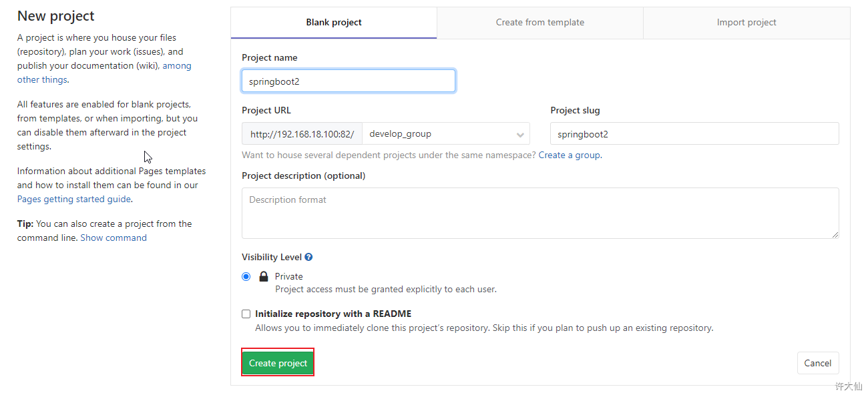The image size is (868, 397).
Task: Follow the Create a group link
Action: 570,155
